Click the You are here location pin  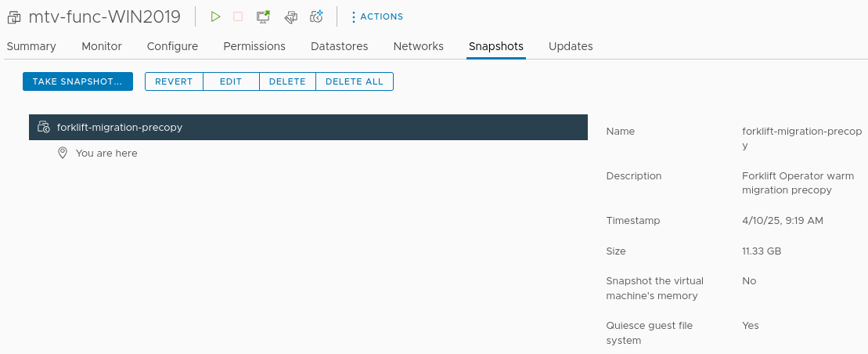click(x=63, y=154)
